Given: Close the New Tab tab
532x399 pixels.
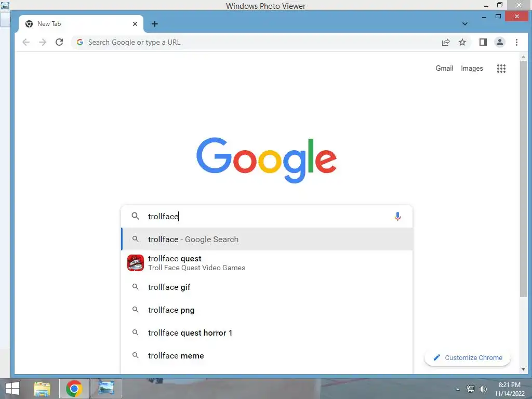Looking at the screenshot, I should point(135,24).
